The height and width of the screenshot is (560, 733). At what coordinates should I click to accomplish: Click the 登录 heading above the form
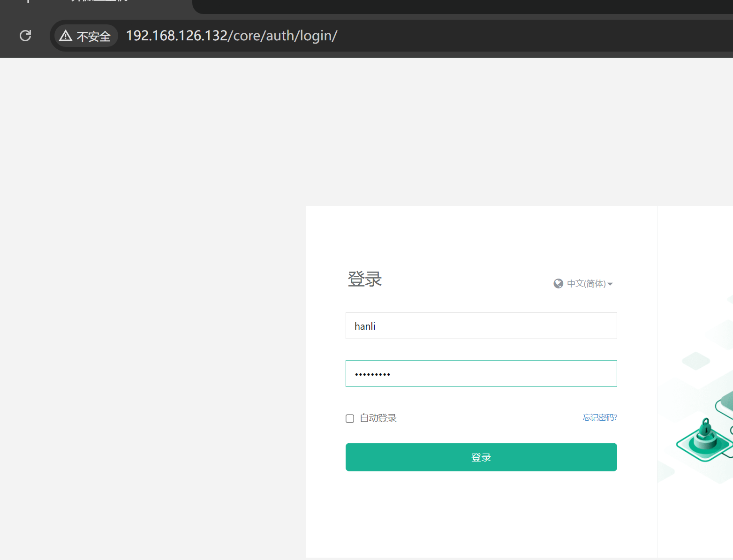[365, 279]
